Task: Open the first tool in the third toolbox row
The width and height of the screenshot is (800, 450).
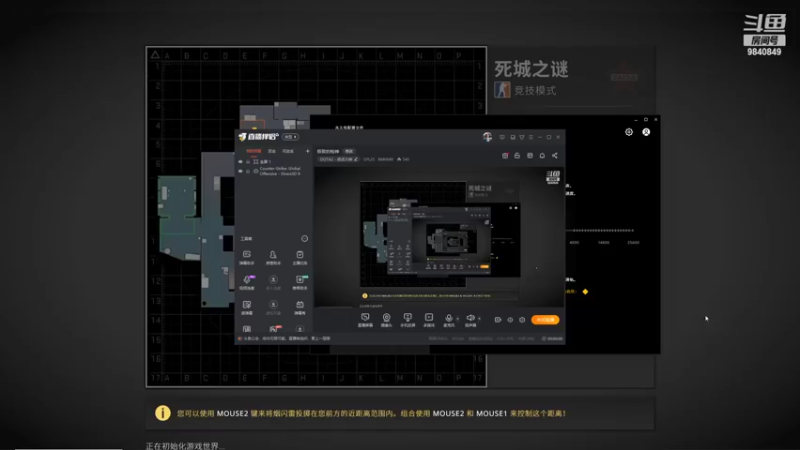Action: click(x=247, y=307)
